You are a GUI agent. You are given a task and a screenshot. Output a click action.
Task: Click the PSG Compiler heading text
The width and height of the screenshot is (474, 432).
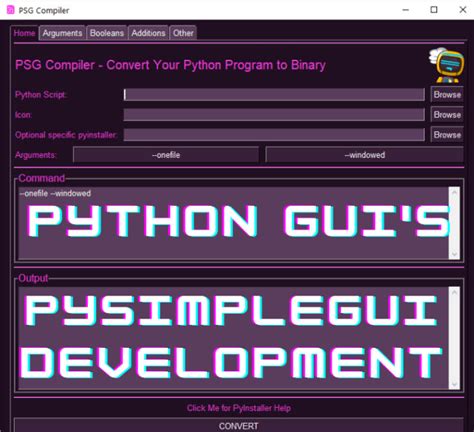tap(170, 65)
